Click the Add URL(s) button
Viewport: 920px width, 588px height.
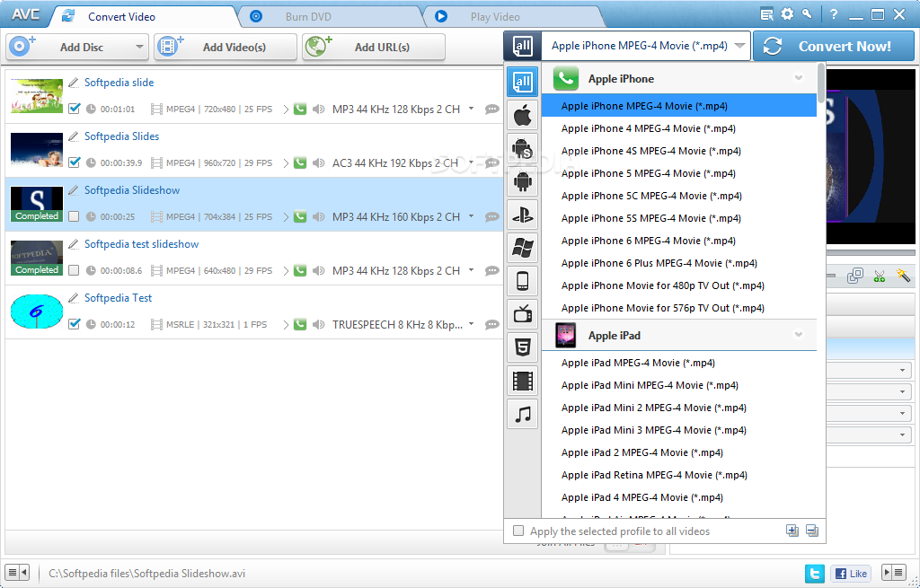click(374, 47)
